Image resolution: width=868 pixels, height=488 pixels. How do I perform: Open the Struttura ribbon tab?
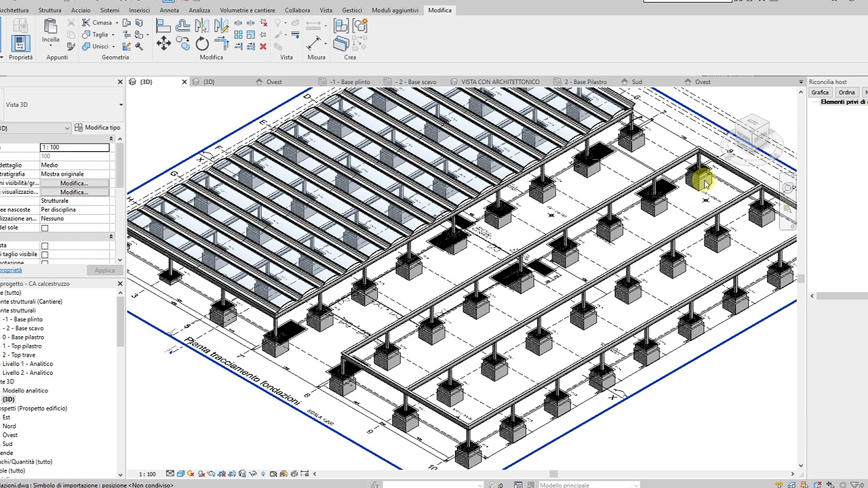pyautogui.click(x=50, y=10)
